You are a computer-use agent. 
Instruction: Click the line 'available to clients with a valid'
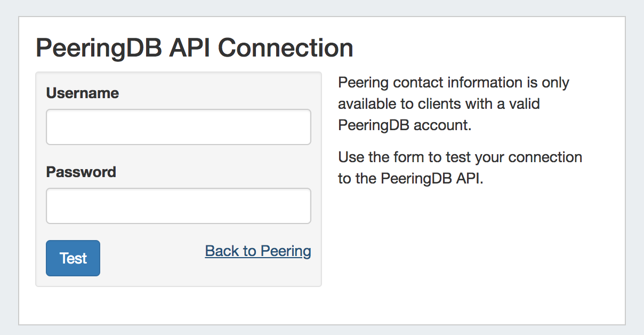point(439,103)
